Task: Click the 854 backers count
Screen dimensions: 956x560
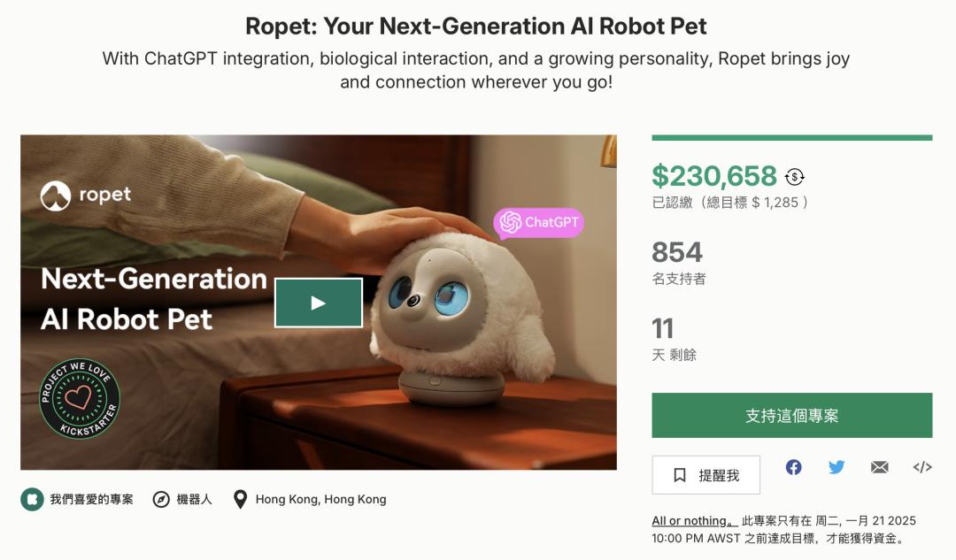Action: 677,253
